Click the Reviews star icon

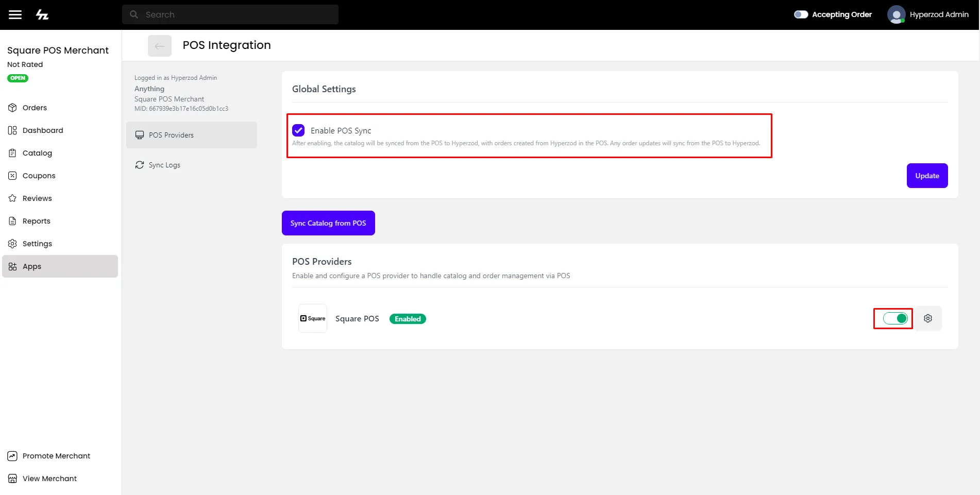(12, 198)
